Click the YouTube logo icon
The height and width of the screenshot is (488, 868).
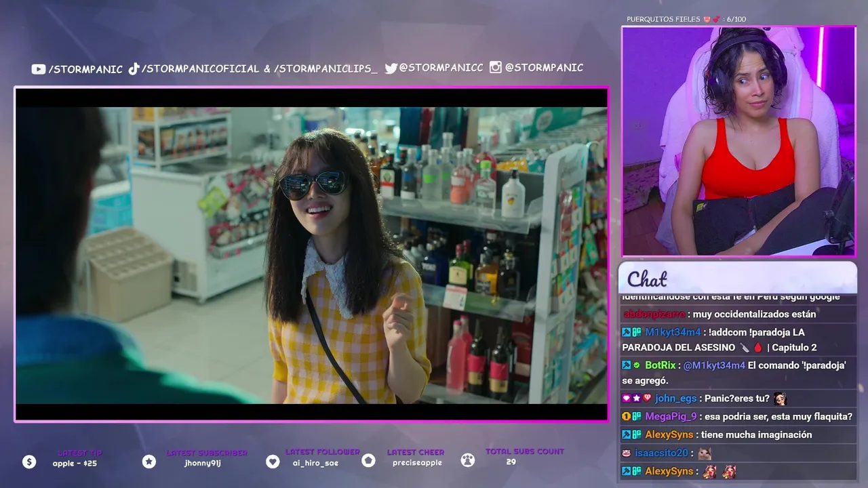(x=38, y=69)
